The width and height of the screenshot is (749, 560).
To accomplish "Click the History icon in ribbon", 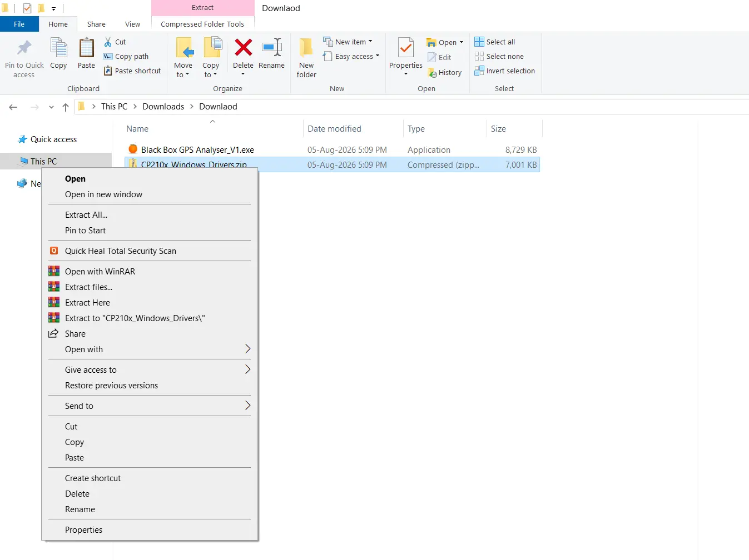I will pos(433,73).
